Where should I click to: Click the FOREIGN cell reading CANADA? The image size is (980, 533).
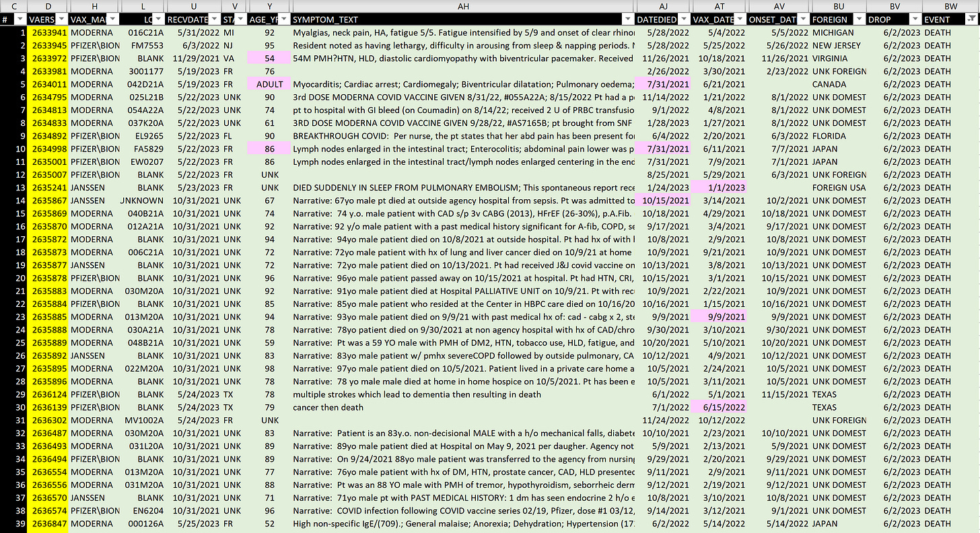[x=839, y=85]
